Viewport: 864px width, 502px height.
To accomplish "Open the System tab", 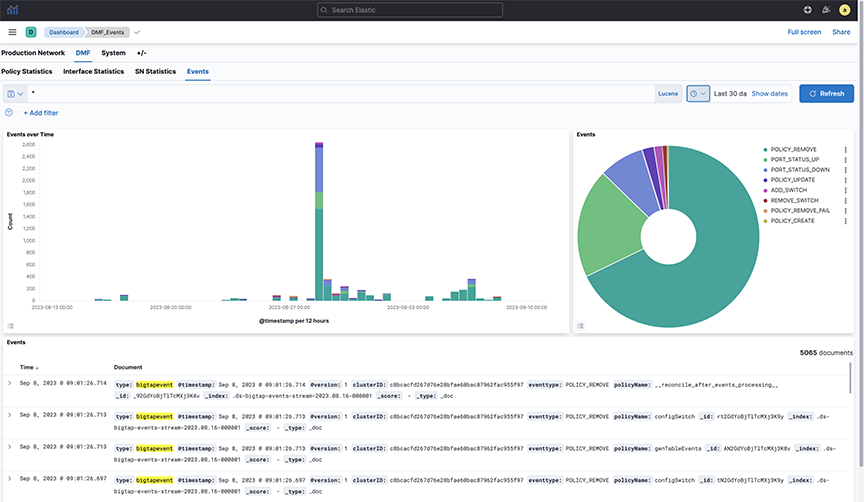I will 114,53.
